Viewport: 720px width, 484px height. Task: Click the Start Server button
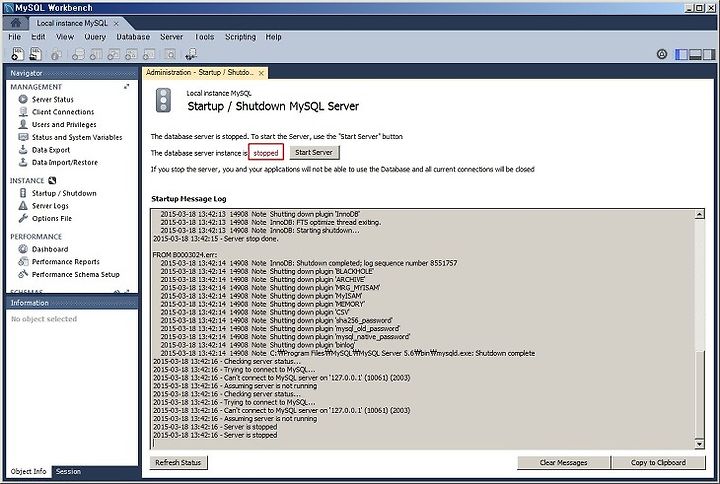click(x=314, y=152)
